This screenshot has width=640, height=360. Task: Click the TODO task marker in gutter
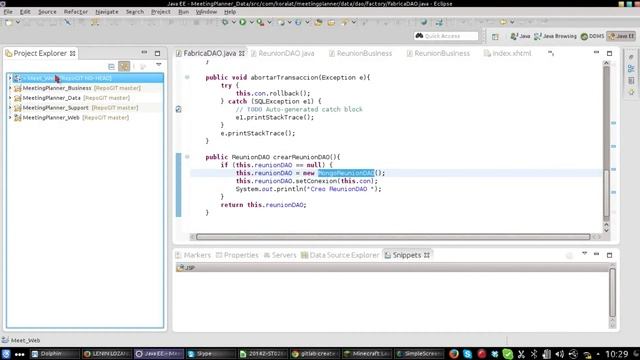point(178,109)
